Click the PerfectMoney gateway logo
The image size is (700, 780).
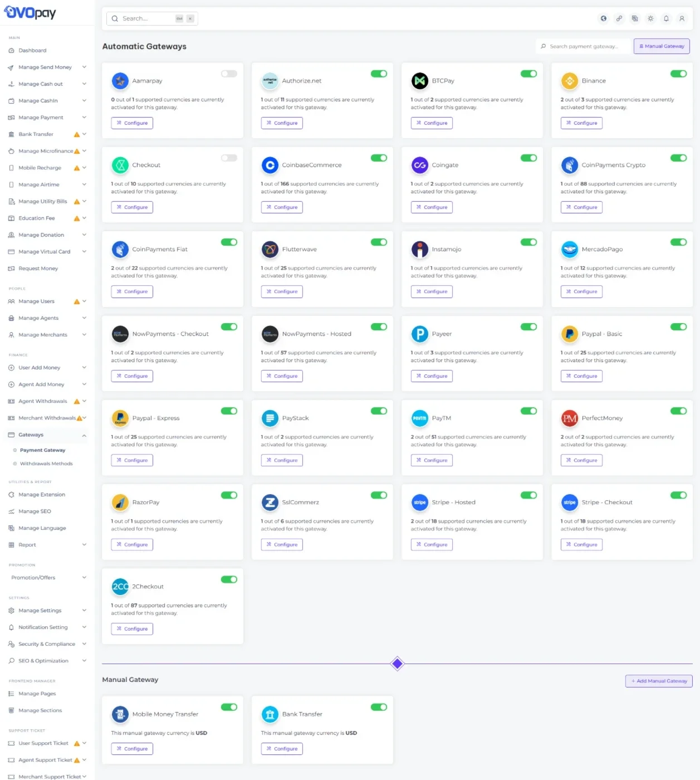(570, 418)
